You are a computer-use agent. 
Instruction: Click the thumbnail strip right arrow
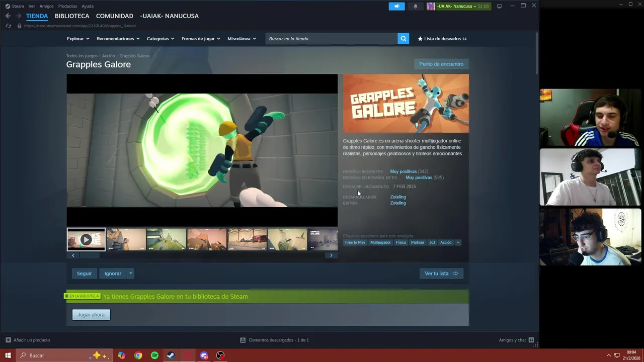click(331, 255)
